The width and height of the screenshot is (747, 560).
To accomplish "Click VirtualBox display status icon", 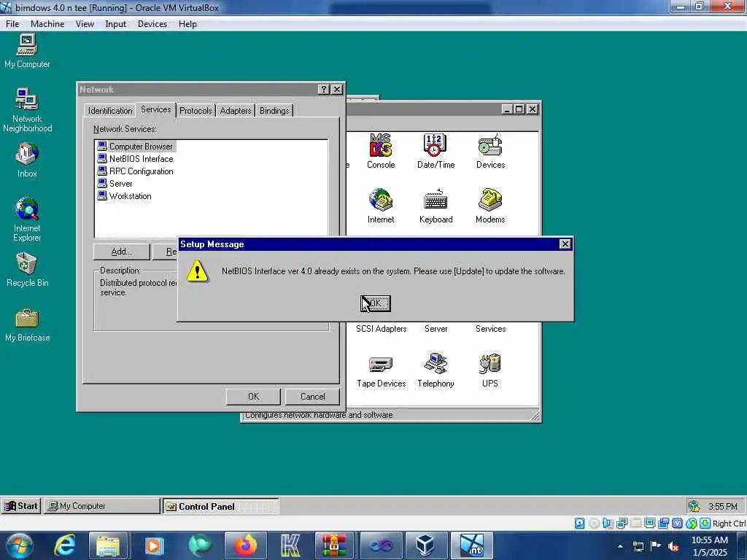I will (x=649, y=524).
